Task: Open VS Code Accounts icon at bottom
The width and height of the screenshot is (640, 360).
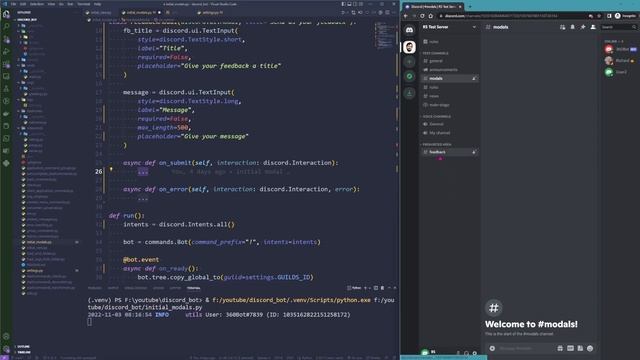Action: (6, 337)
